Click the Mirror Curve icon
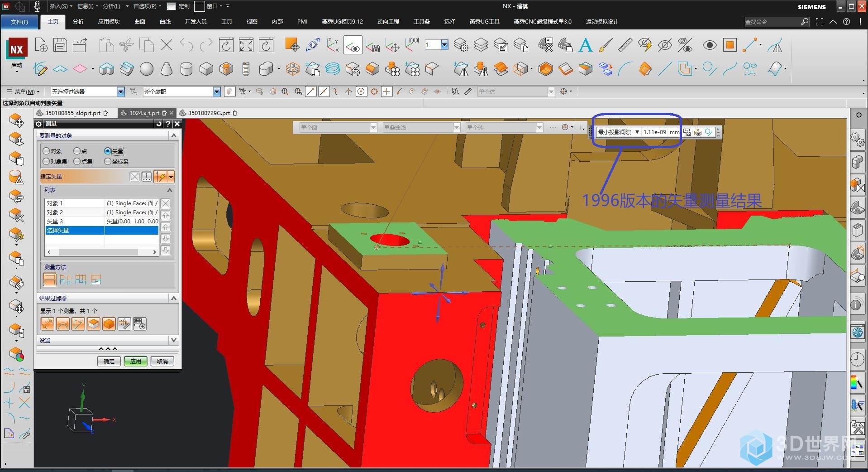The height and width of the screenshot is (472, 868). pos(775,45)
